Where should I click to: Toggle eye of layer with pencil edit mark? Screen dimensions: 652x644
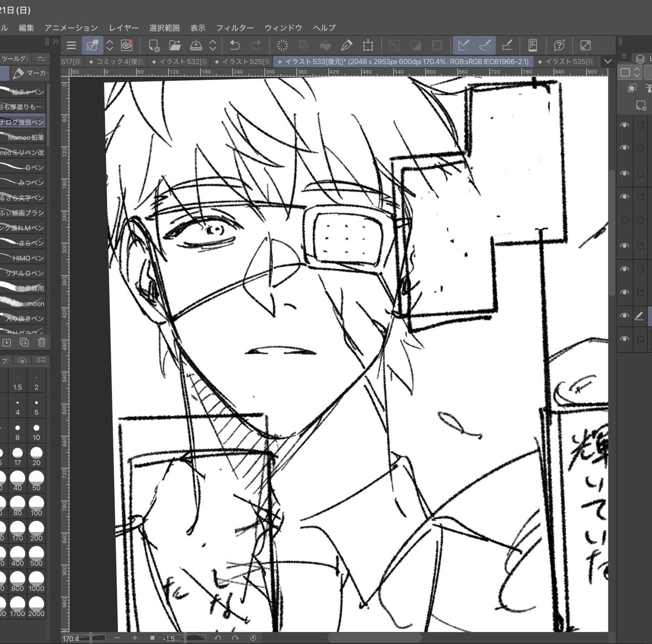625,316
